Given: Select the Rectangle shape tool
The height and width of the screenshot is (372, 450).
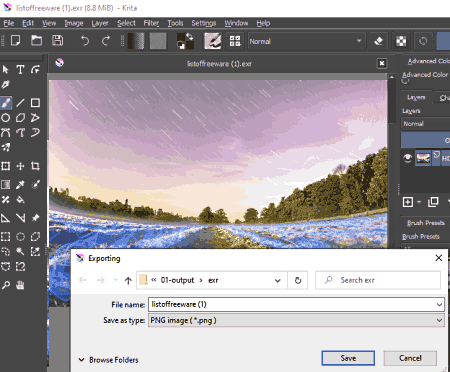Looking at the screenshot, I should tap(35, 103).
